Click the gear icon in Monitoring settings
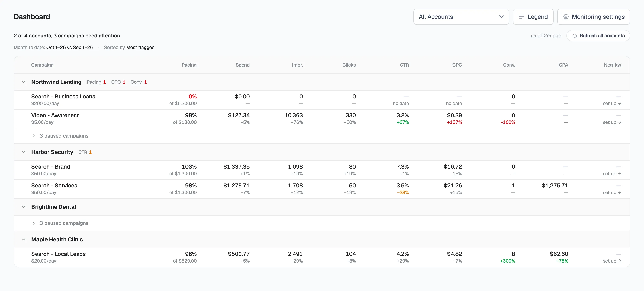Viewport: 644px width, 291px height. [x=566, y=17]
